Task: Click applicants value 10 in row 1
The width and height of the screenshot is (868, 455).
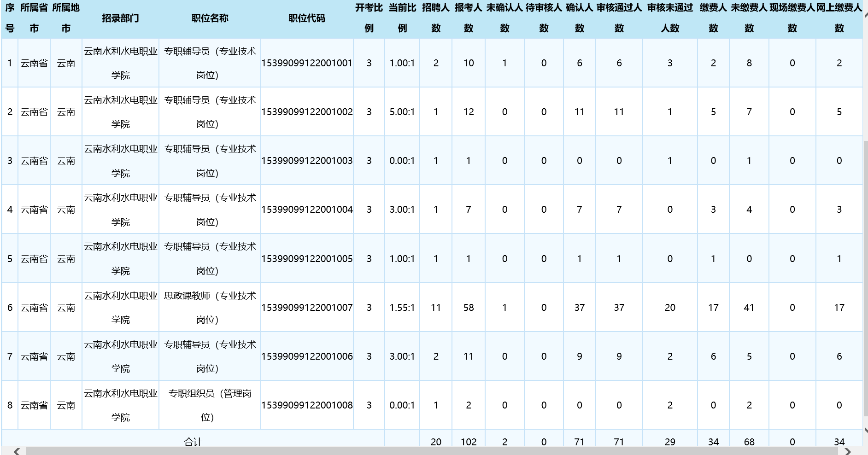Action: [469, 63]
